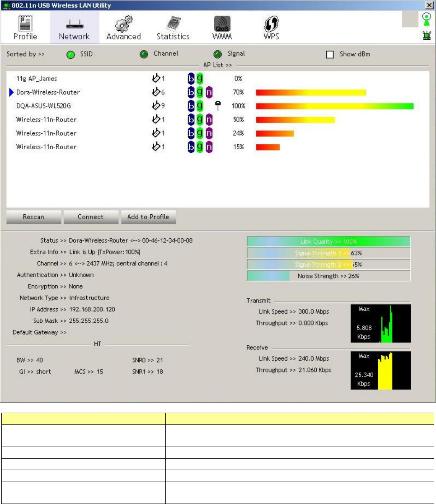Click the Encryption None value
Viewport: 436px width, 504px height.
point(76,287)
